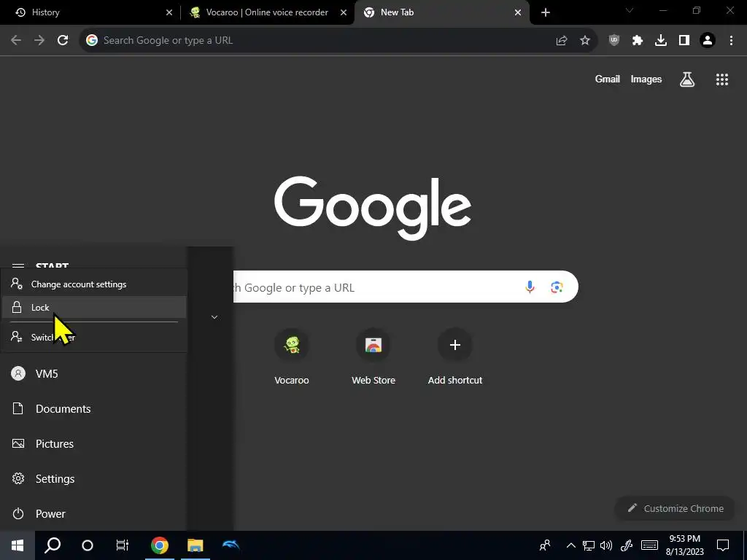Open Search Labs flask icon
This screenshot has width=747, height=560.
click(x=687, y=79)
